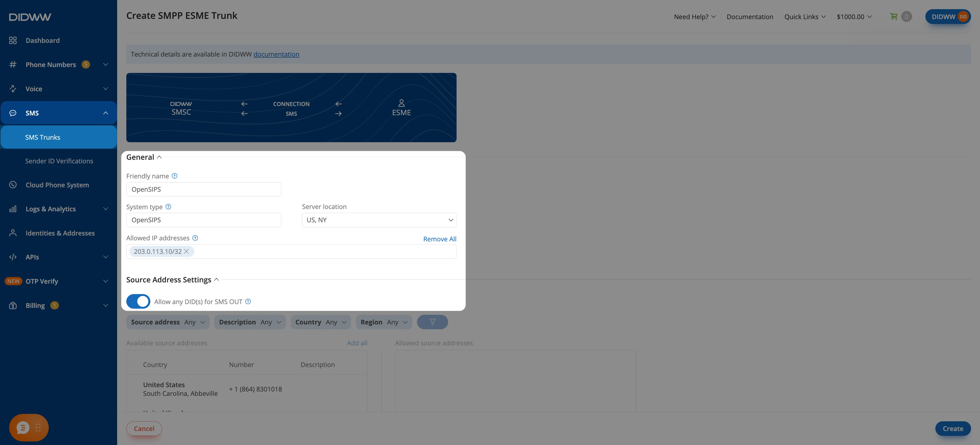
Task: Open the shopping cart icon
Action: tap(894, 16)
